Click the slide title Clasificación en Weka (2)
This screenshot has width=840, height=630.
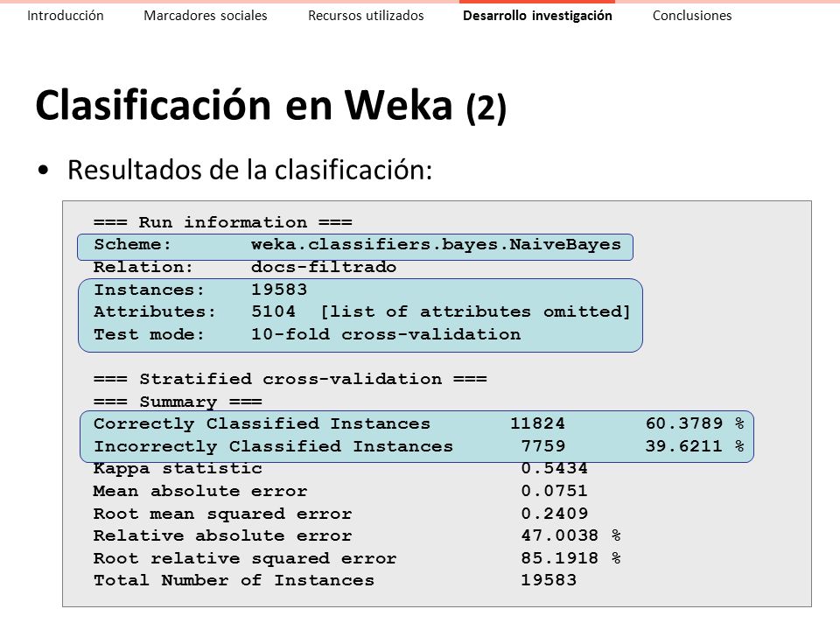270,106
